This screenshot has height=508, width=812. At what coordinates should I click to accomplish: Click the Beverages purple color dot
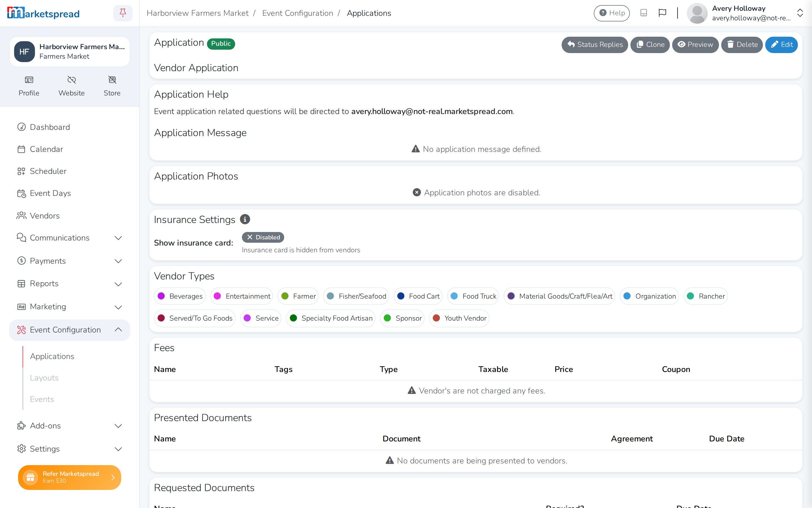pyautogui.click(x=161, y=296)
